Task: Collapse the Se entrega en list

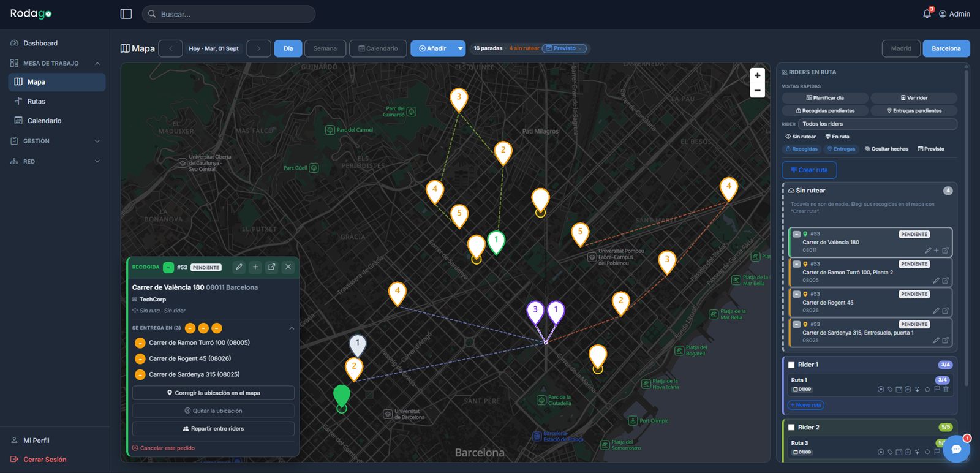Action: pos(292,328)
